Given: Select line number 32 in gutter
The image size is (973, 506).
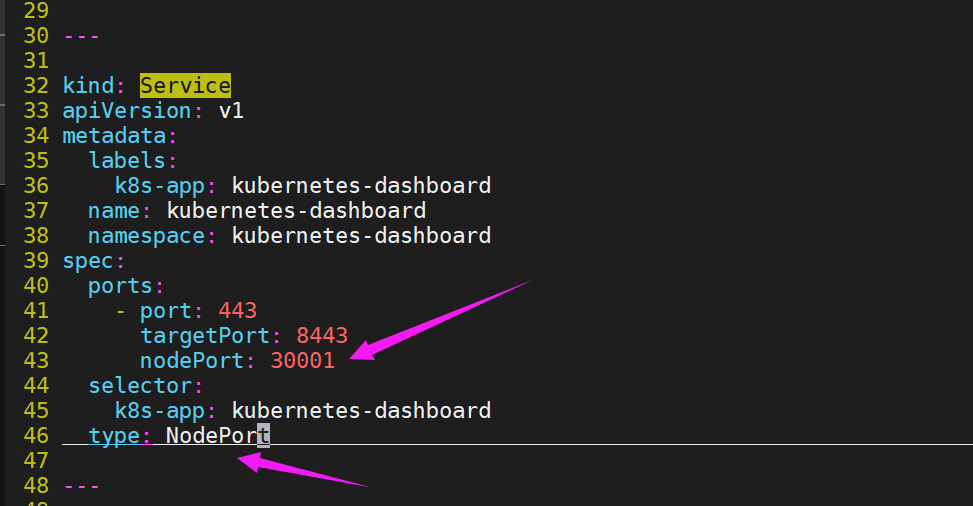Looking at the screenshot, I should coord(36,86).
